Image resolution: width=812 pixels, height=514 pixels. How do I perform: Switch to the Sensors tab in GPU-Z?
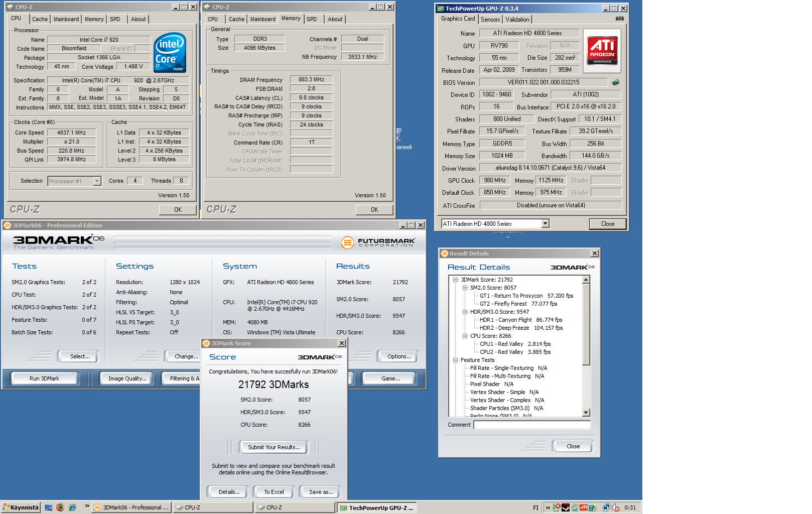click(490, 20)
